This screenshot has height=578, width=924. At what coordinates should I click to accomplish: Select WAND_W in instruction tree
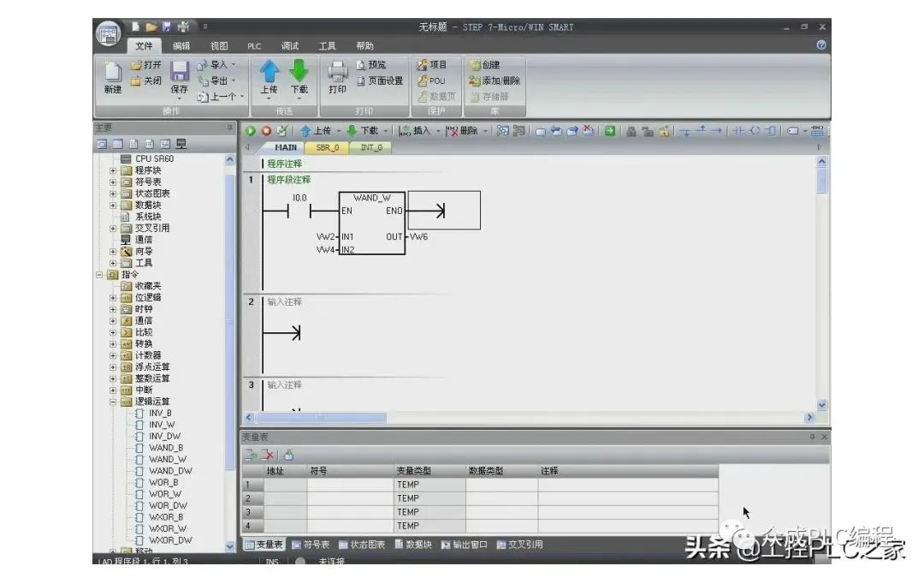pos(168,460)
